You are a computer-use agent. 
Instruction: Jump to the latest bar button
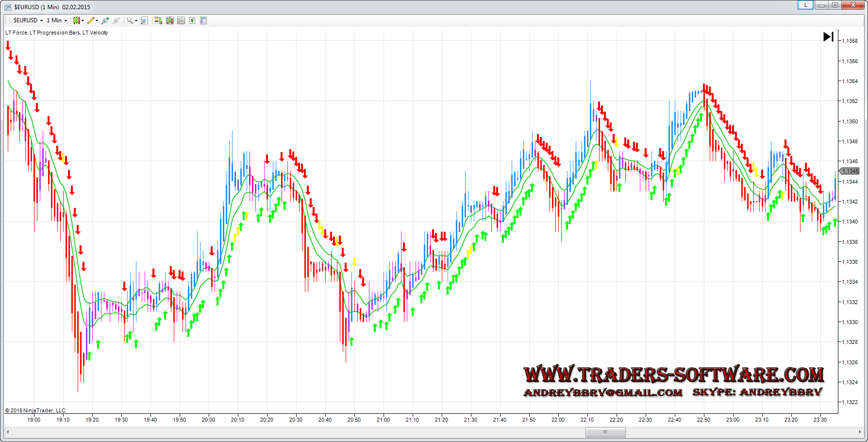[828, 37]
